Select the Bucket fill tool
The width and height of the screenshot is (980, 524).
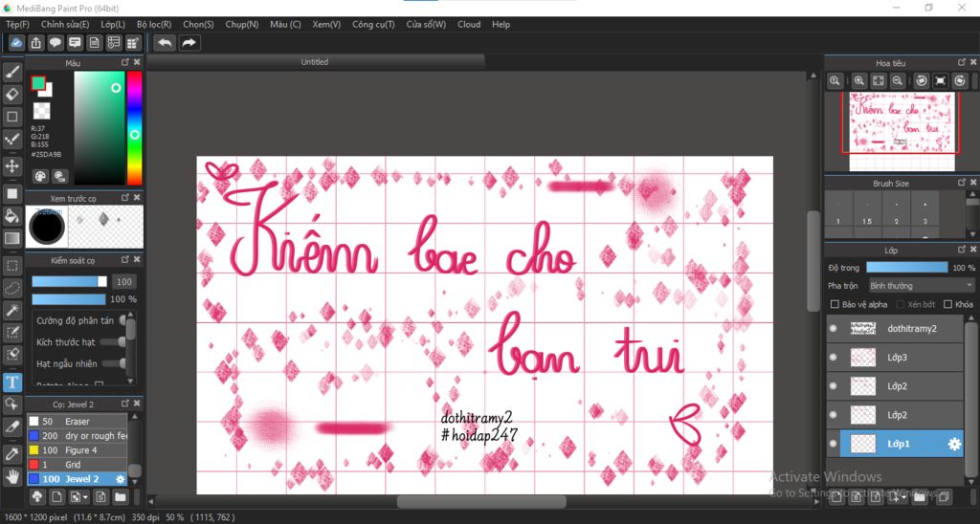[x=11, y=216]
